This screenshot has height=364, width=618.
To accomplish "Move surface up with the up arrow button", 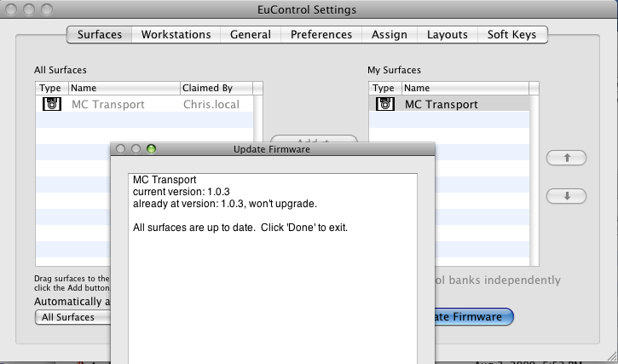I will (x=566, y=158).
